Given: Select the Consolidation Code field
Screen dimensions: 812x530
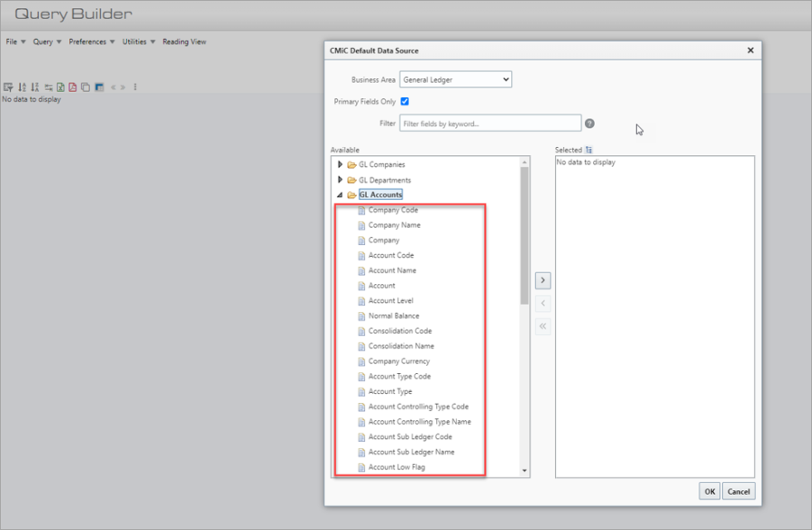Looking at the screenshot, I should pyautogui.click(x=400, y=331).
